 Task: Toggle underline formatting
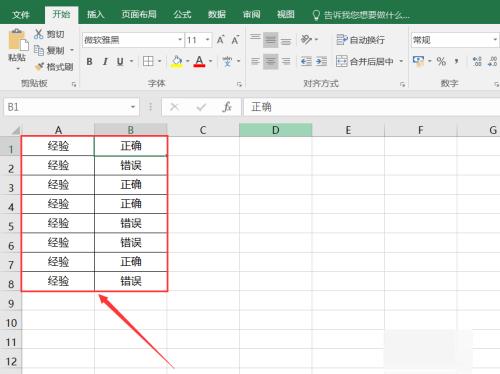(120, 62)
